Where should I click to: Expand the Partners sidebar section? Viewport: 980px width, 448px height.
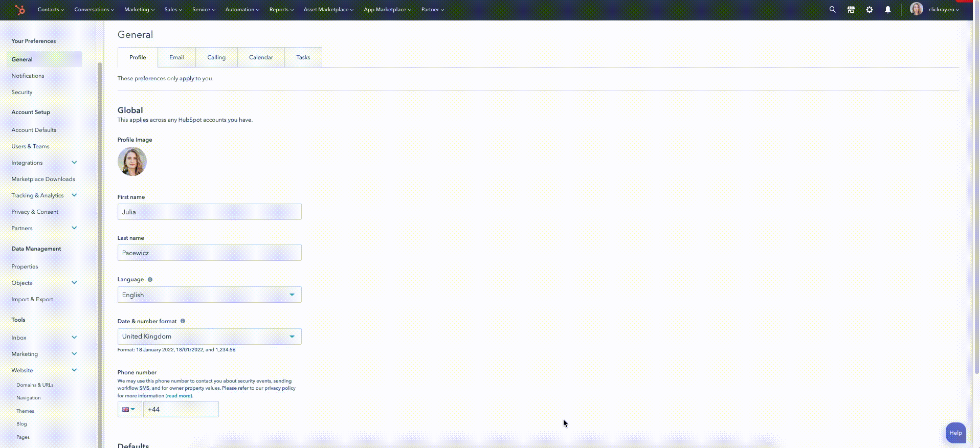pyautogui.click(x=74, y=228)
